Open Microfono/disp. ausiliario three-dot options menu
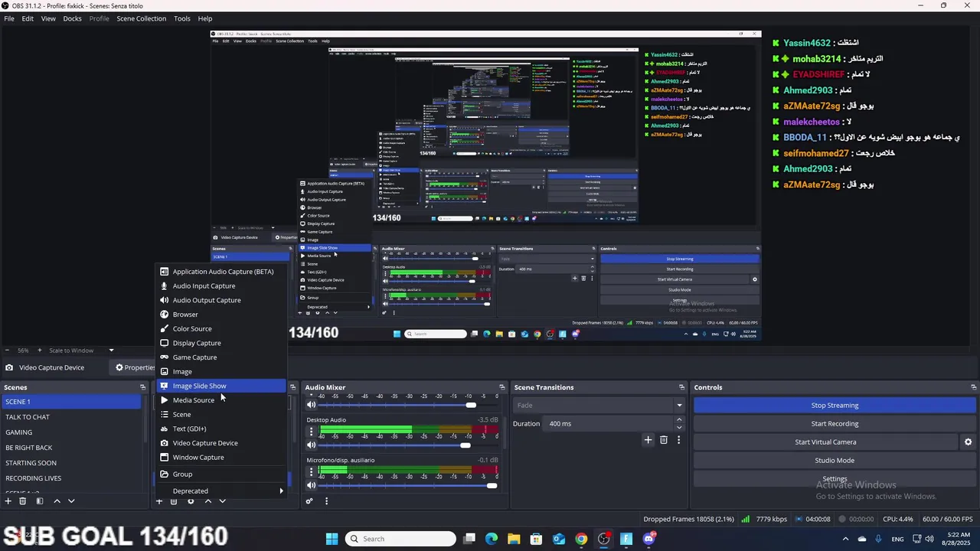 coord(311,471)
